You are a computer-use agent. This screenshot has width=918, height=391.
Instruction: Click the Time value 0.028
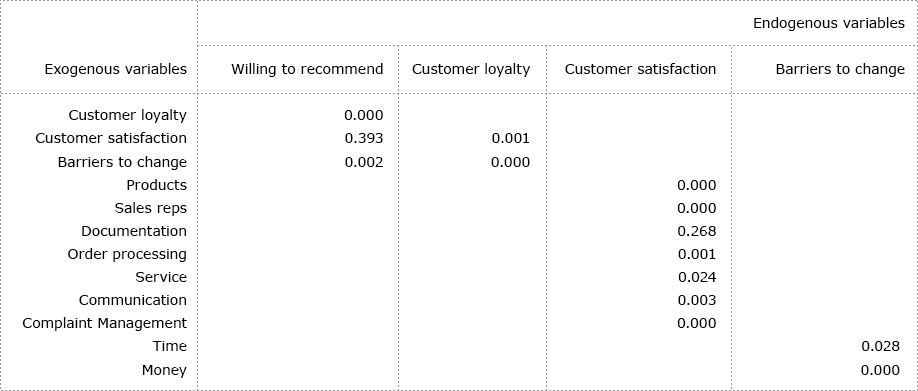tap(880, 346)
